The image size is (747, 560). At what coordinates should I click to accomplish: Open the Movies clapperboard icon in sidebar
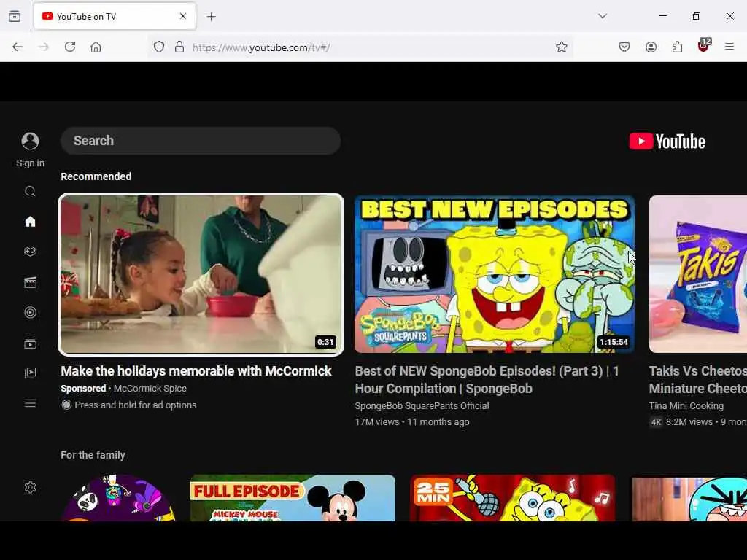coord(30,282)
